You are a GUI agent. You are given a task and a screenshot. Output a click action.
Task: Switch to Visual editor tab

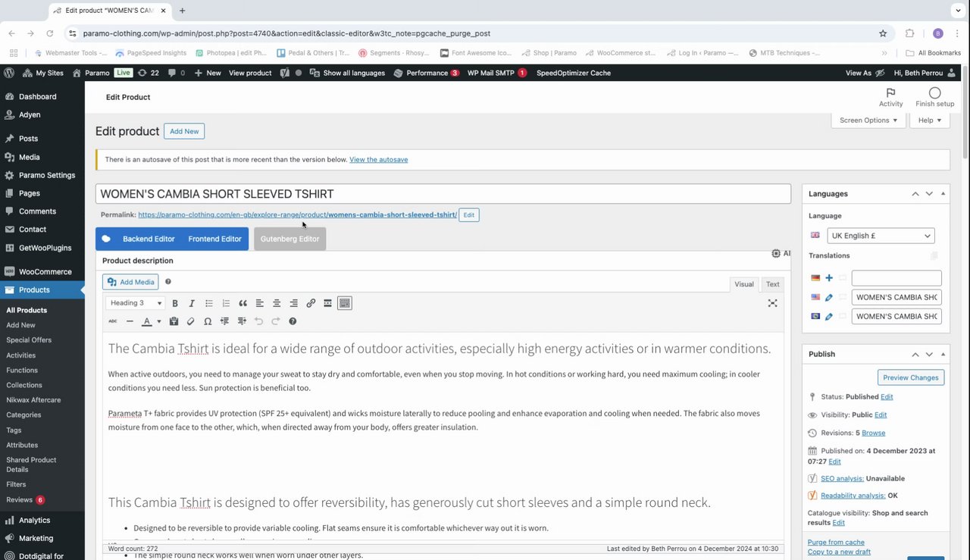744,284
